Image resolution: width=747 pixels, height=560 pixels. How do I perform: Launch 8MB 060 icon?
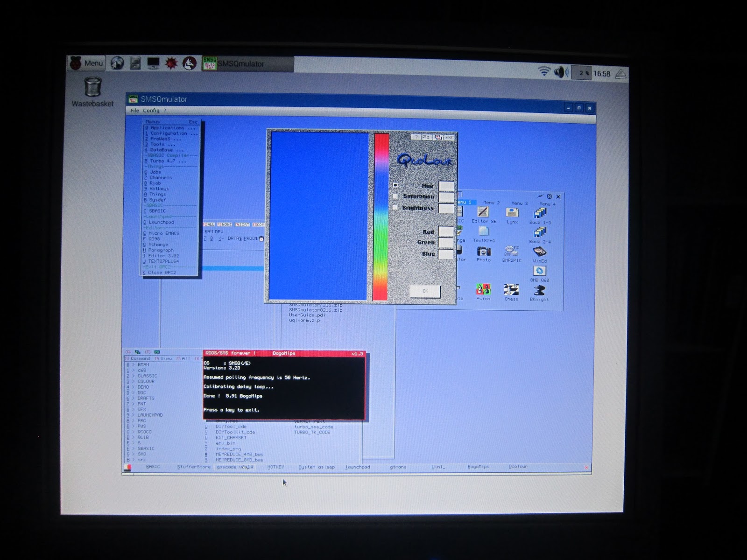(x=539, y=274)
